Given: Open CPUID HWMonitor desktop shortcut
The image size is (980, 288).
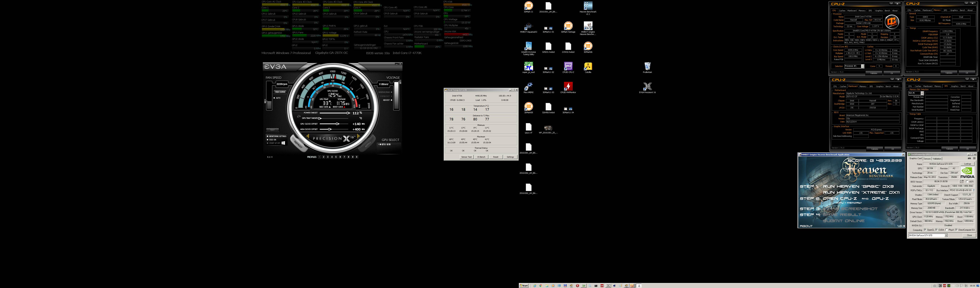Looking at the screenshot, I should click(x=568, y=88).
